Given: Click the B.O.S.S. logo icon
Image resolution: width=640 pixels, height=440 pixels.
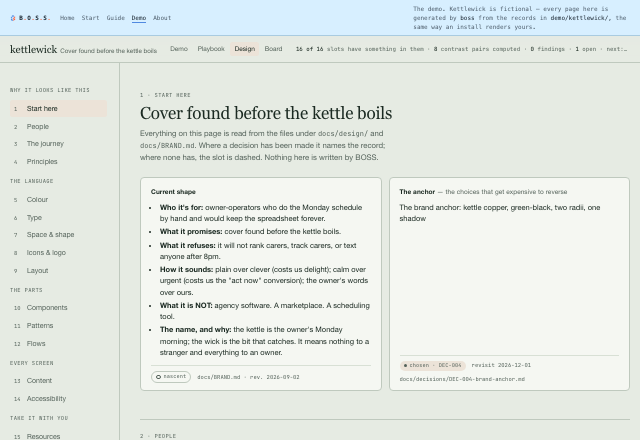Looking at the screenshot, I should [13, 18].
